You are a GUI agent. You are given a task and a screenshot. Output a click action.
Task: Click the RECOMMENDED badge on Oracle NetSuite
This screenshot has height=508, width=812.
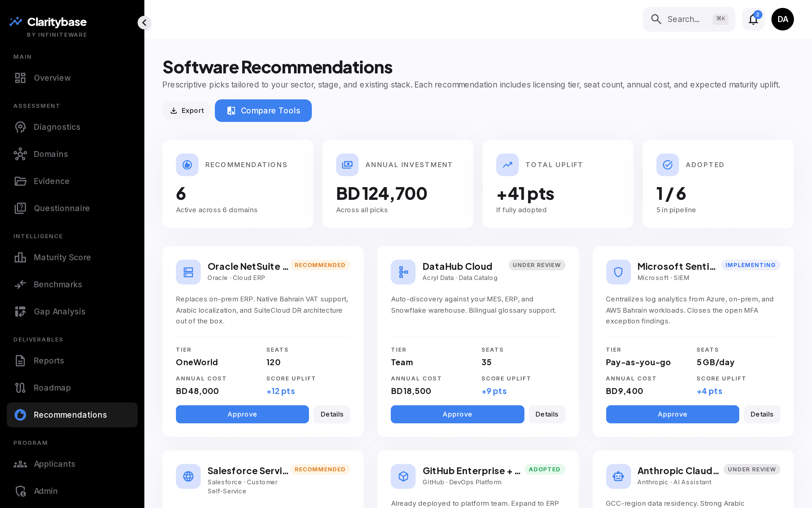click(x=320, y=265)
